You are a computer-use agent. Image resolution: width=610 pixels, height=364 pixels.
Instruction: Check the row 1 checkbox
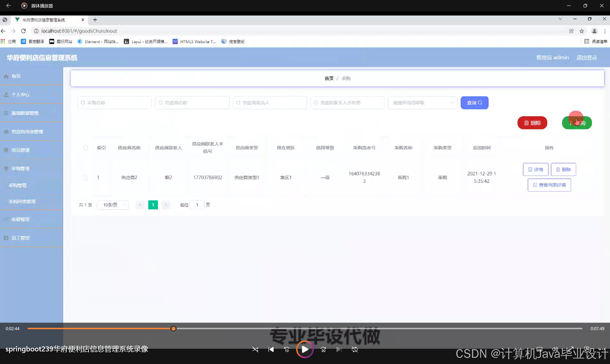(85, 178)
